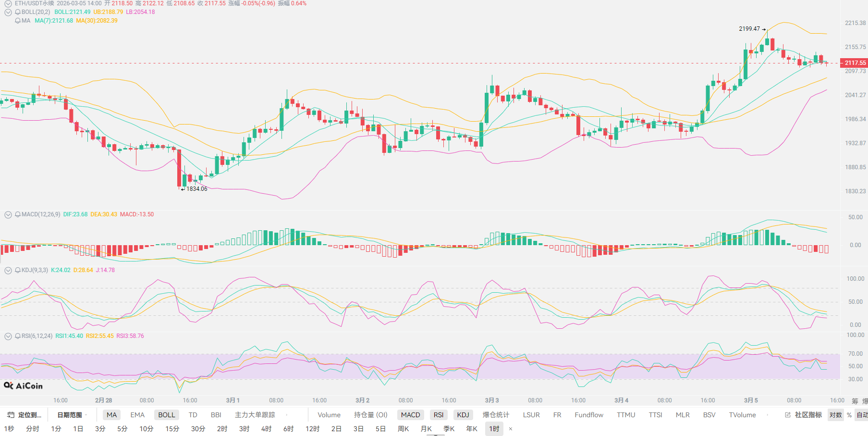Open the 社区指标 community indicators
The image size is (868, 436).
tap(808, 415)
